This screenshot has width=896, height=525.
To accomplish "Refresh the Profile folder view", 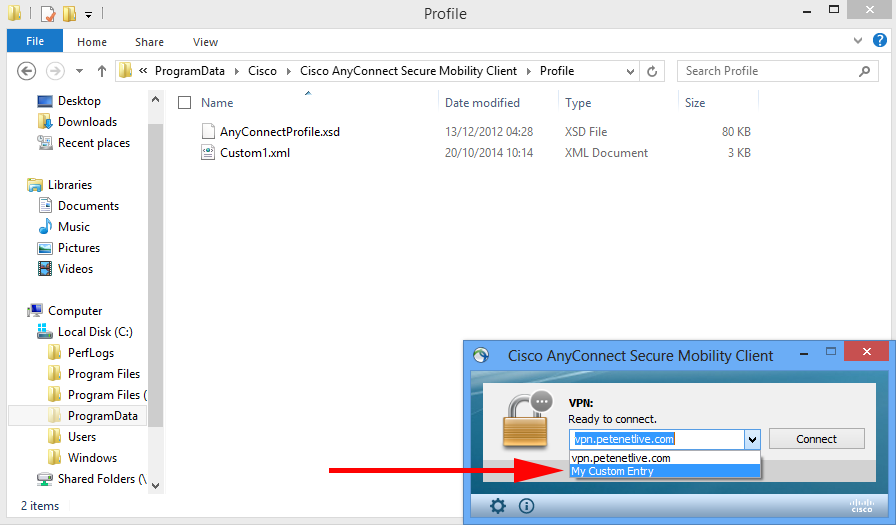I will 652,71.
